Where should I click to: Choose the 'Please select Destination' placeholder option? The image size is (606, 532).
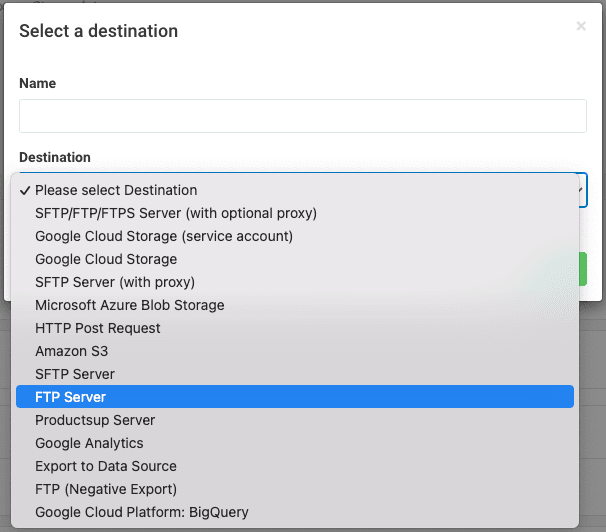116,190
